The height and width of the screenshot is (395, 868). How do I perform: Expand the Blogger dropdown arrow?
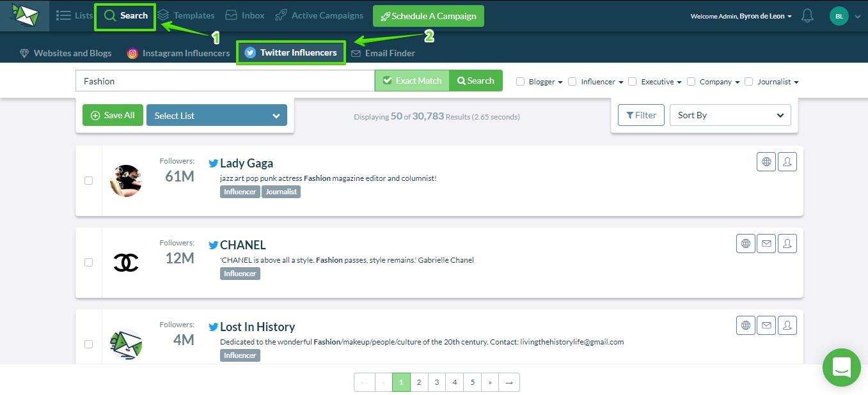click(560, 82)
